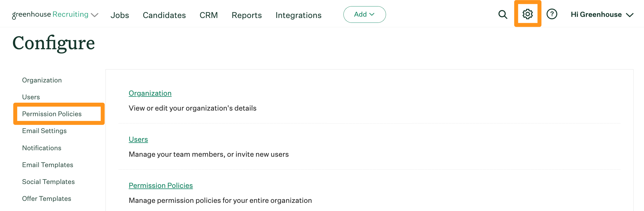Open Email Settings in the sidebar
Screen dimensions: 644x211
pos(45,131)
